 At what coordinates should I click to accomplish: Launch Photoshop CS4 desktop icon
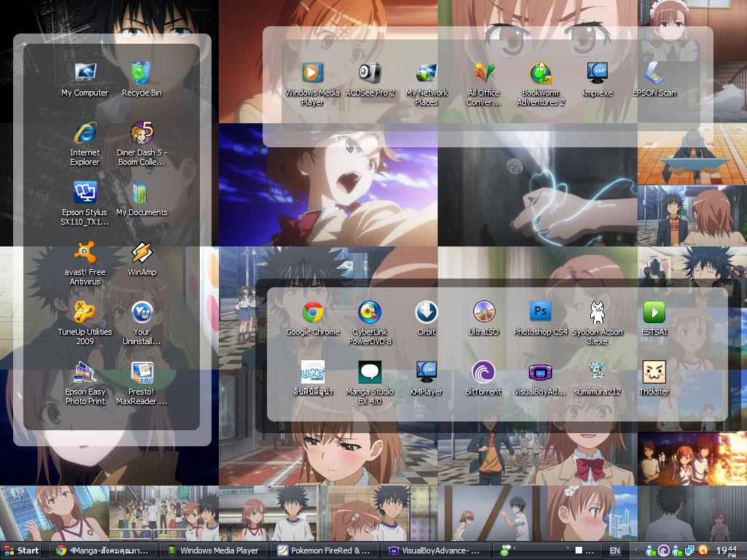point(541,319)
